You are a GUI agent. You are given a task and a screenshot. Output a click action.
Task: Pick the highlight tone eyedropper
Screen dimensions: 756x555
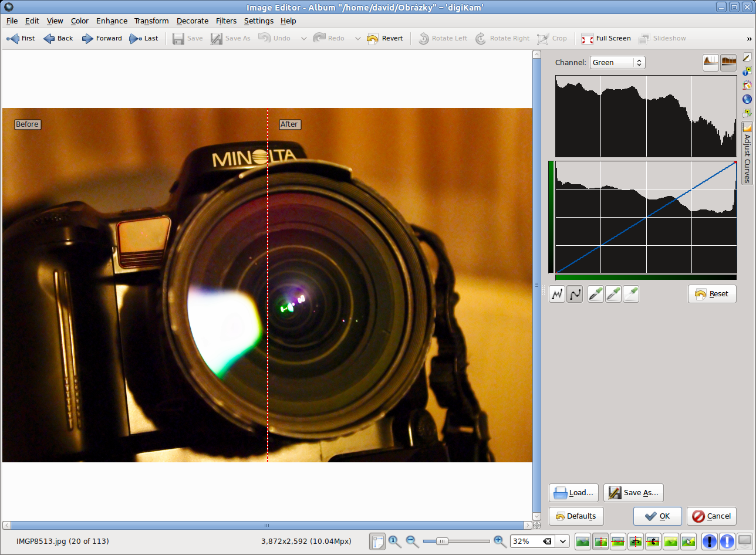(x=631, y=294)
